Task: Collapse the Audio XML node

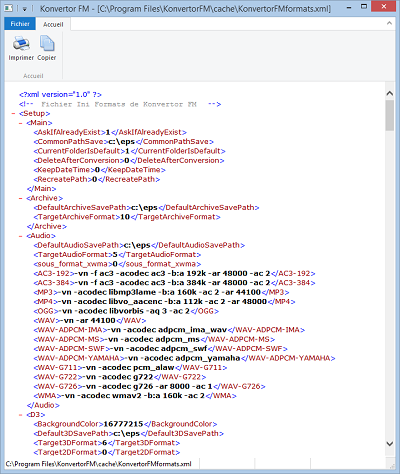Action: (21, 236)
